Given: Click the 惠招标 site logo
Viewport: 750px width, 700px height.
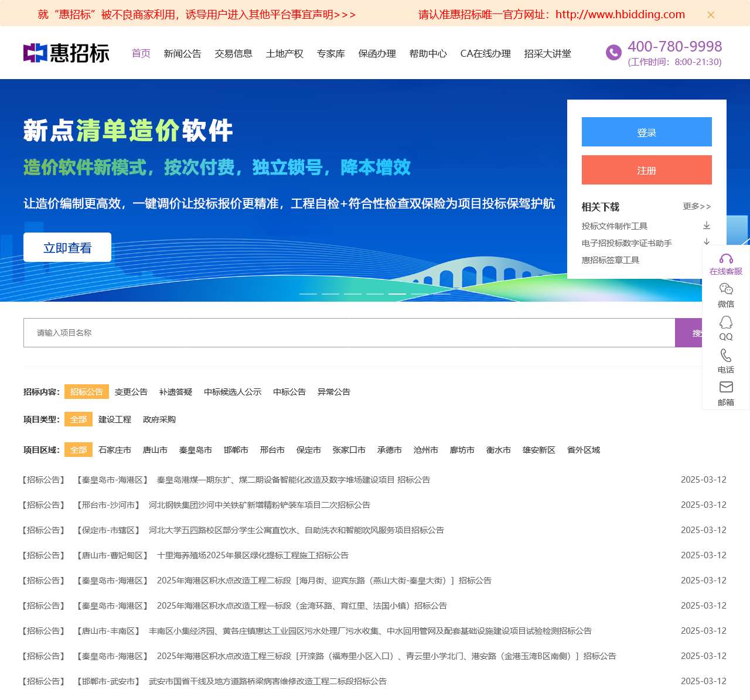Looking at the screenshot, I should coord(66,53).
